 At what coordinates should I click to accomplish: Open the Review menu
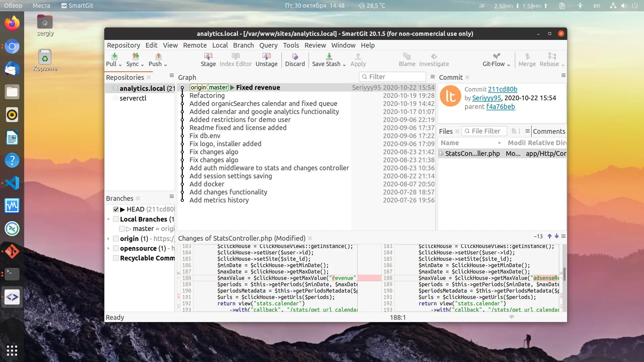pos(315,45)
